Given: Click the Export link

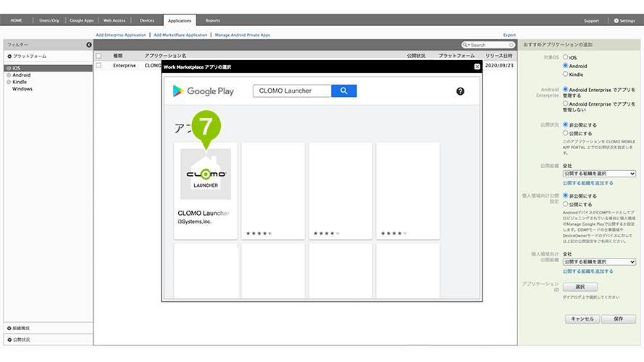Looking at the screenshot, I should click(x=509, y=35).
